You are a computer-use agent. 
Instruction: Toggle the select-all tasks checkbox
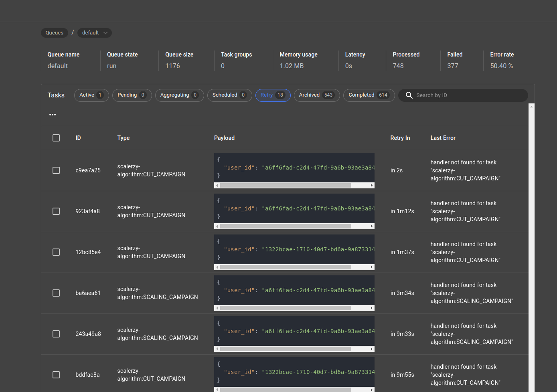click(x=56, y=138)
